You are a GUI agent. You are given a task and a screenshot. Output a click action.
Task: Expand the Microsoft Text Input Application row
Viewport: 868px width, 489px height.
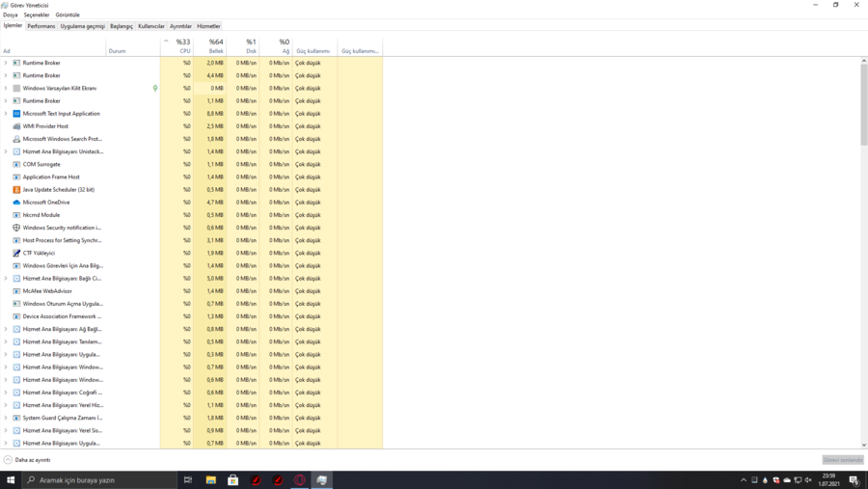(x=6, y=114)
